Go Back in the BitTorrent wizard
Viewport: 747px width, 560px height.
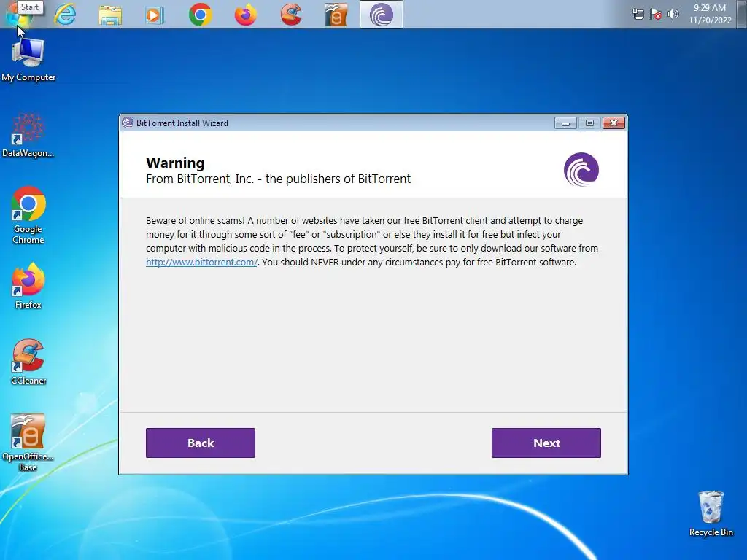tap(201, 443)
